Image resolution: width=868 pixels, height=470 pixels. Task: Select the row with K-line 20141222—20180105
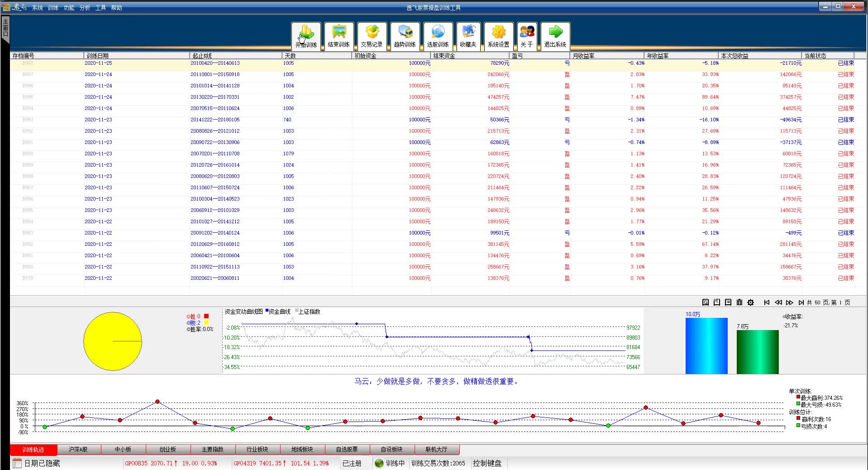[432, 120]
